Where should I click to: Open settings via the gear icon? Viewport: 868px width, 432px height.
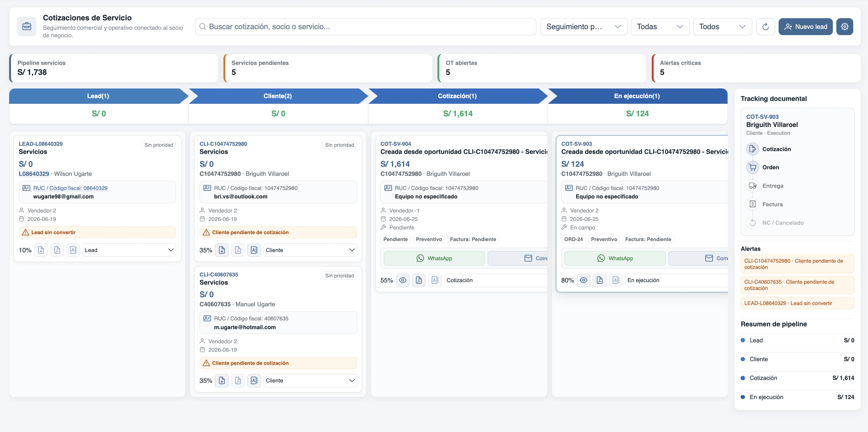844,27
